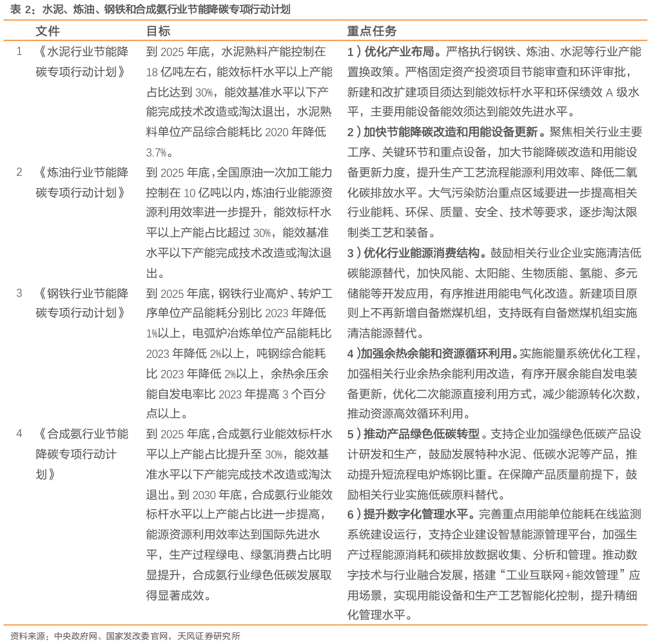Screen dimensions: 651x644
Task: Click the text '清洁能源替代。'
Action: click(x=385, y=333)
